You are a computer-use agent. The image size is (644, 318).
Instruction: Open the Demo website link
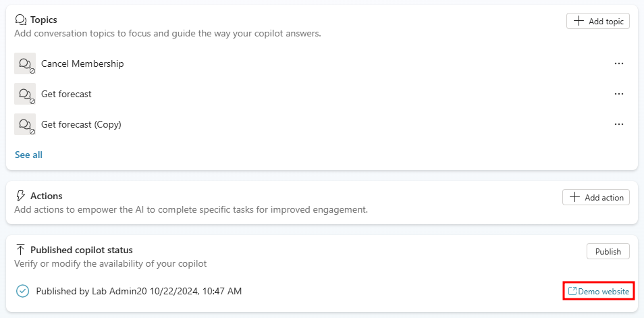pyautogui.click(x=603, y=292)
